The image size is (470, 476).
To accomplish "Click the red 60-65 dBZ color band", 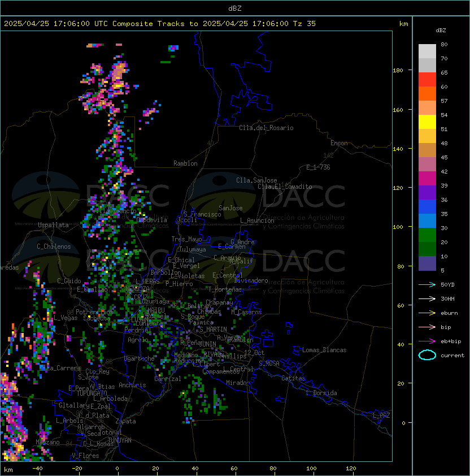I will coord(427,79).
